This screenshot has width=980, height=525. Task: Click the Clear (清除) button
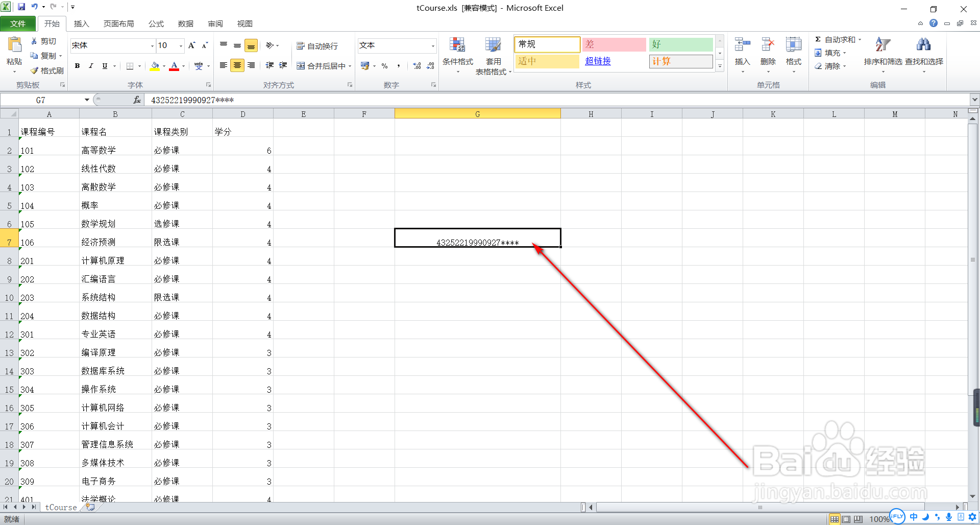[x=830, y=66]
